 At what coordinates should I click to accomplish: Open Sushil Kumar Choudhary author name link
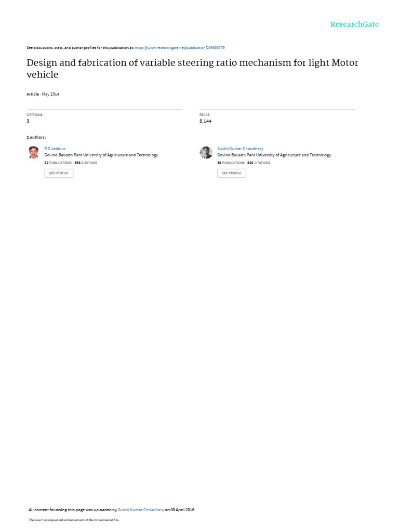click(240, 149)
